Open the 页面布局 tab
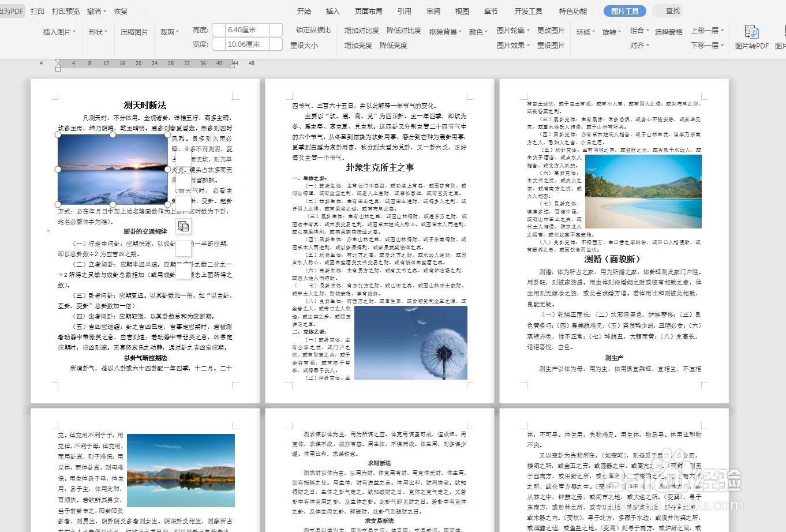The image size is (786, 532). (x=369, y=11)
